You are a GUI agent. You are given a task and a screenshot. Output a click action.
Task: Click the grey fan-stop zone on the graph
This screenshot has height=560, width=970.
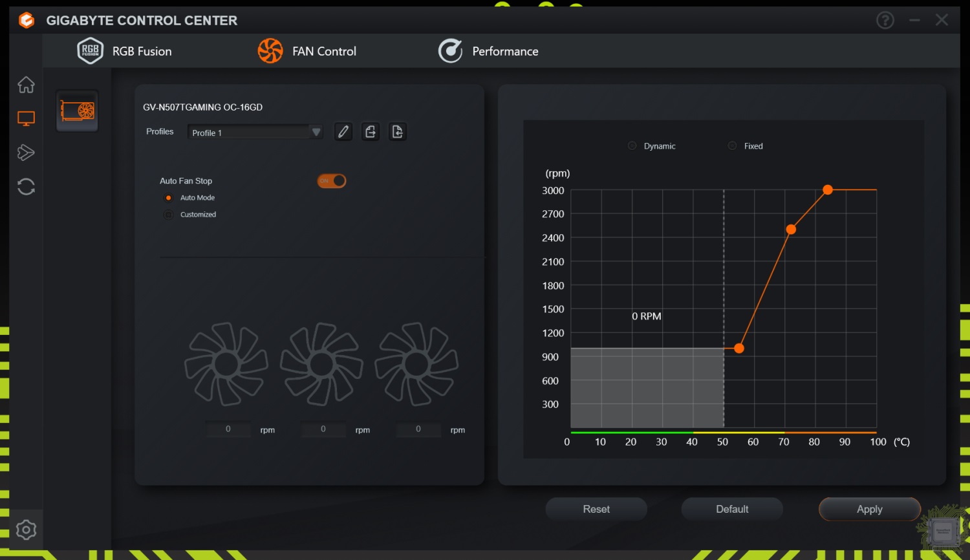click(647, 388)
